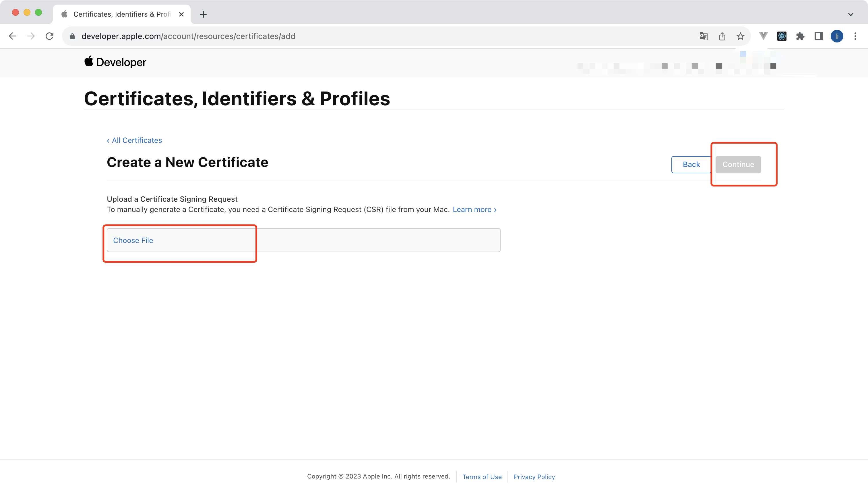Click the Back button
Image resolution: width=868 pixels, height=494 pixels.
691,165
